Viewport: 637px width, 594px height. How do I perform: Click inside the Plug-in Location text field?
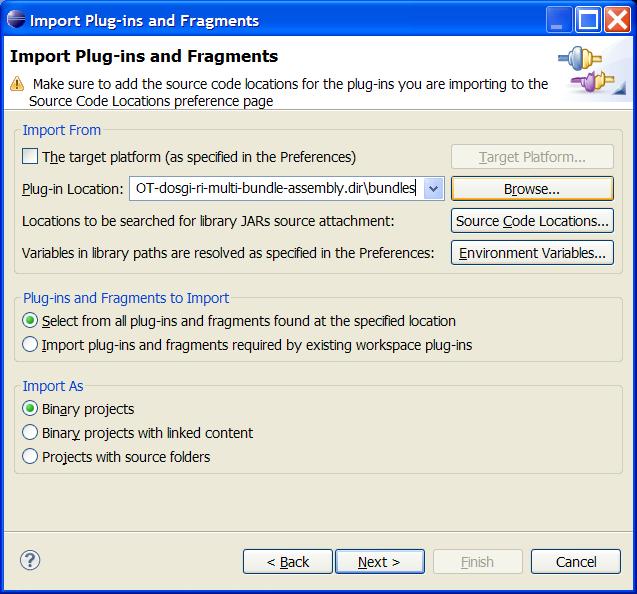coord(275,189)
